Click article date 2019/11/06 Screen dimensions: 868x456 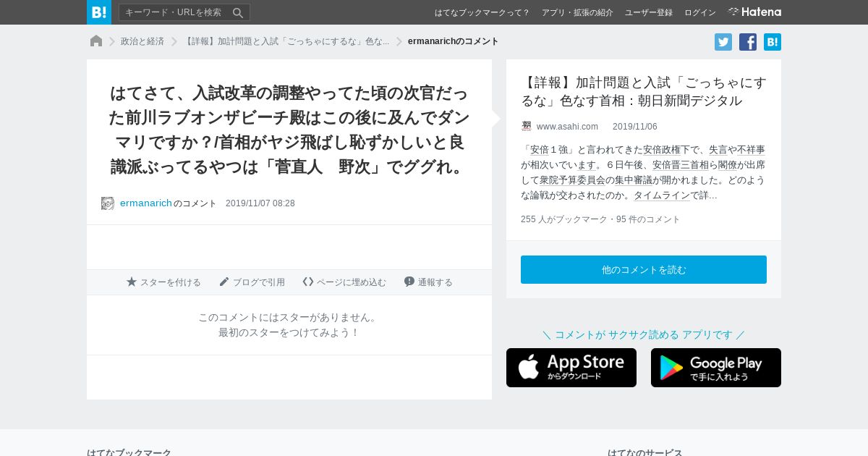pos(635,127)
